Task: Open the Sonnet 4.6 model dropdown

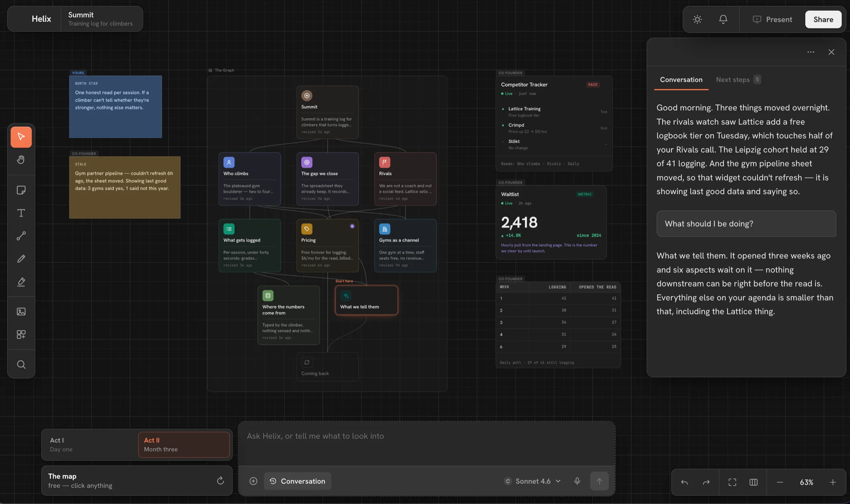Action: [x=533, y=481]
